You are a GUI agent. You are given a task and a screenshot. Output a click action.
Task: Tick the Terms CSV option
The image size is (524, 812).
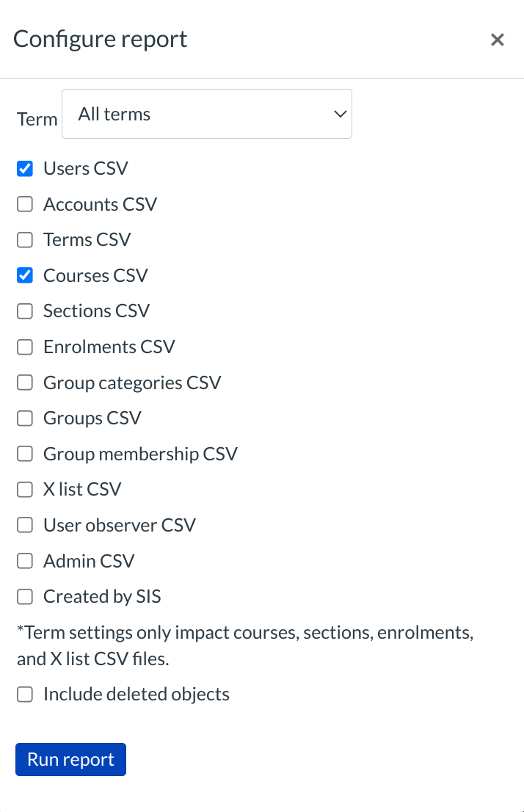tap(25, 240)
